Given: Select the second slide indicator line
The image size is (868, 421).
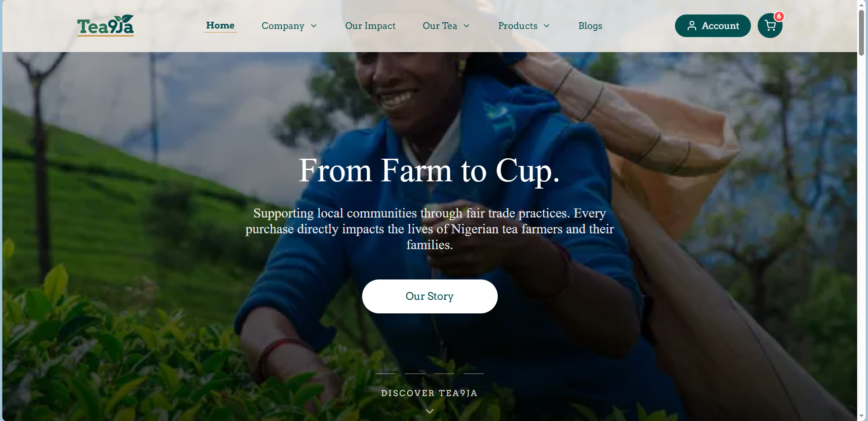Looking at the screenshot, I should (x=415, y=374).
